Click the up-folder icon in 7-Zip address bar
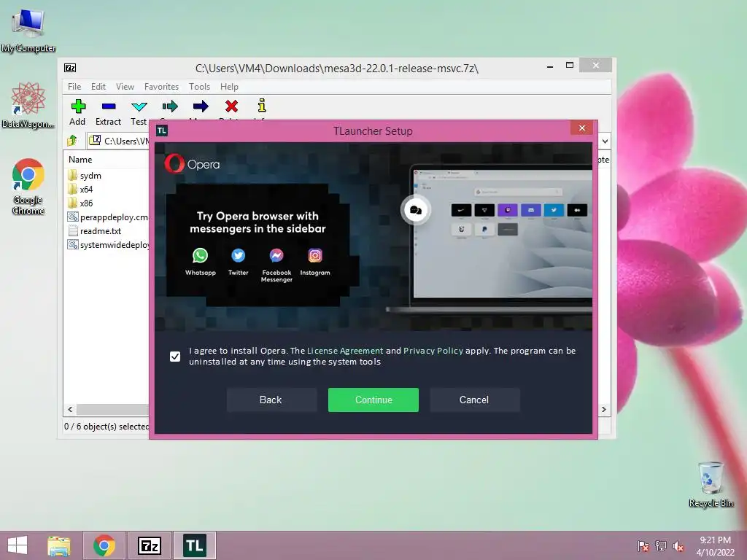This screenshot has width=747, height=560. 72,141
